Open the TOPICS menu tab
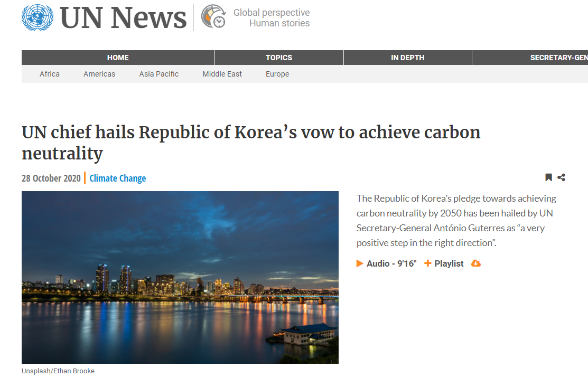 [x=279, y=58]
